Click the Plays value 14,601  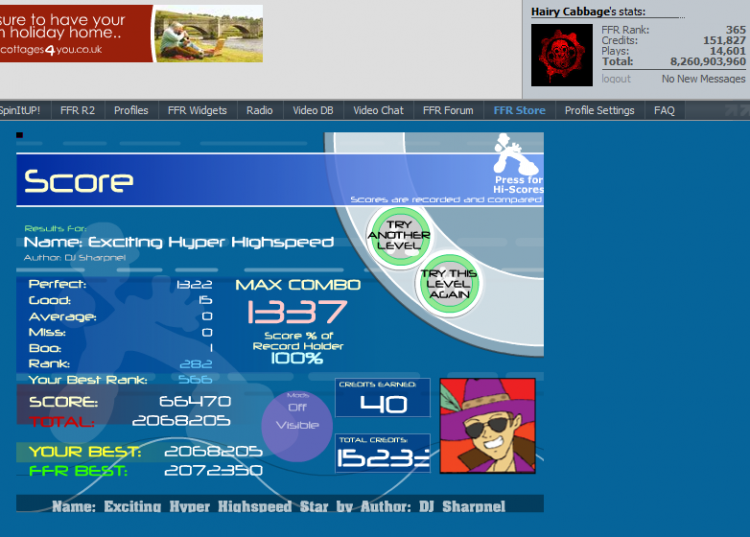tap(728, 51)
